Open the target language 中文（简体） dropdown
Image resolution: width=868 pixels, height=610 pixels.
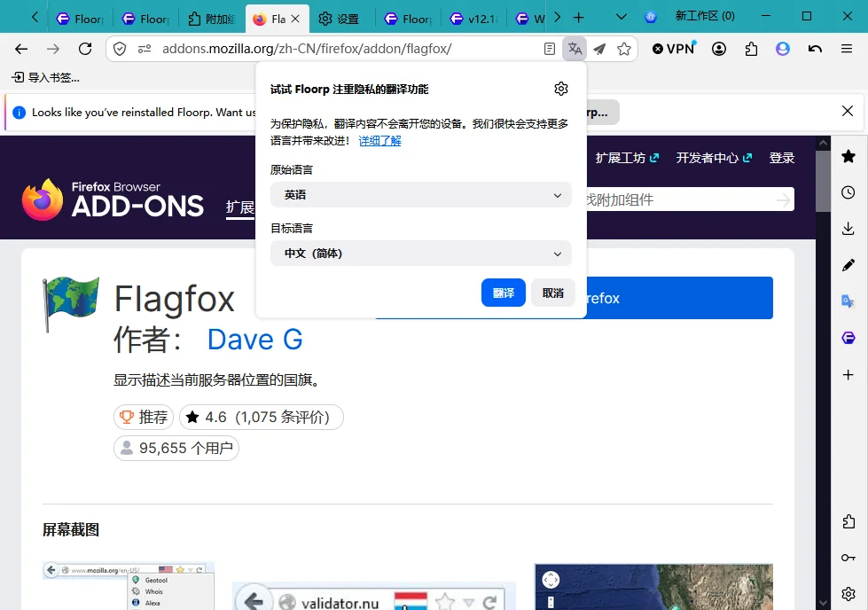coord(421,254)
